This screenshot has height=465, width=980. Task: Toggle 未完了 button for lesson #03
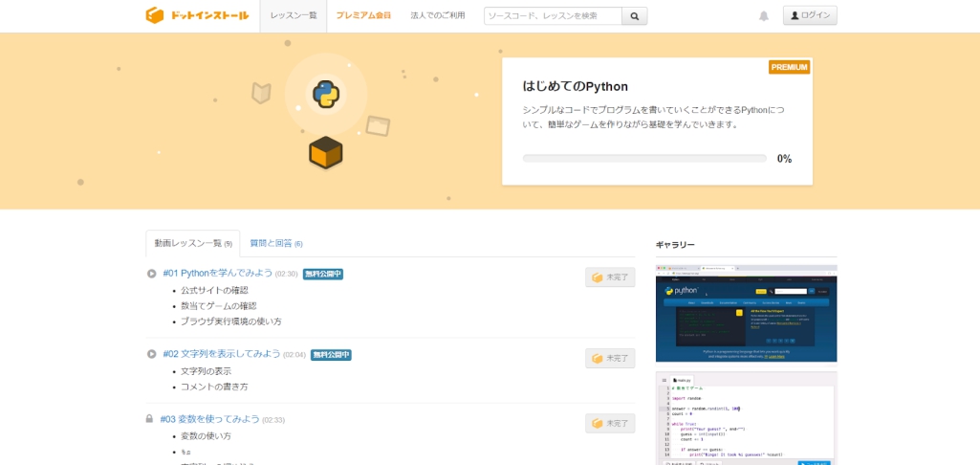pyautogui.click(x=610, y=423)
